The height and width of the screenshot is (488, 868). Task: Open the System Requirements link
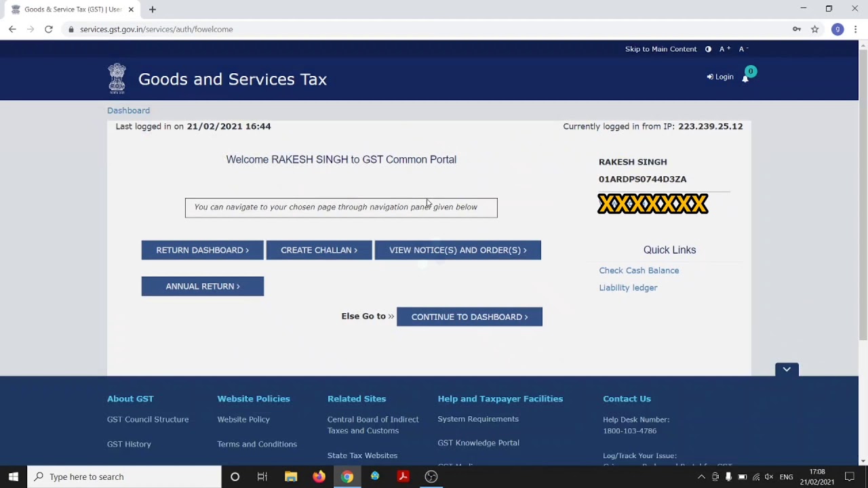[478, 419]
